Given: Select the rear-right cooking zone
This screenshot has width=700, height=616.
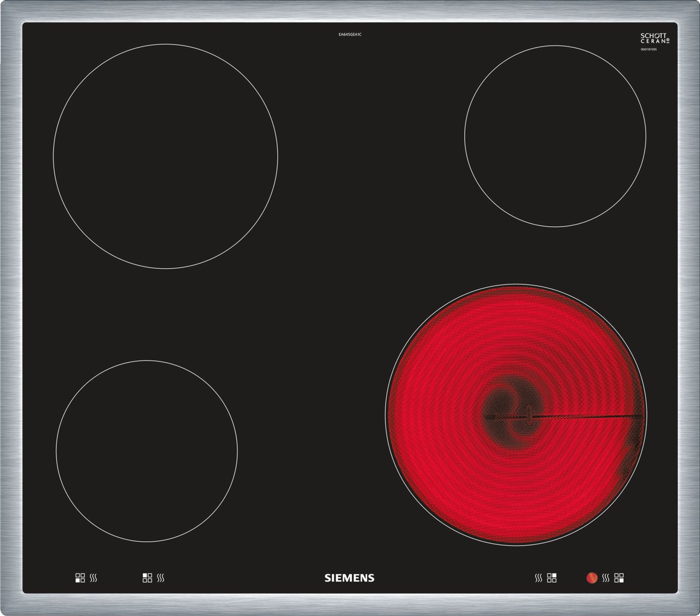Looking at the screenshot, I should pos(555,136).
